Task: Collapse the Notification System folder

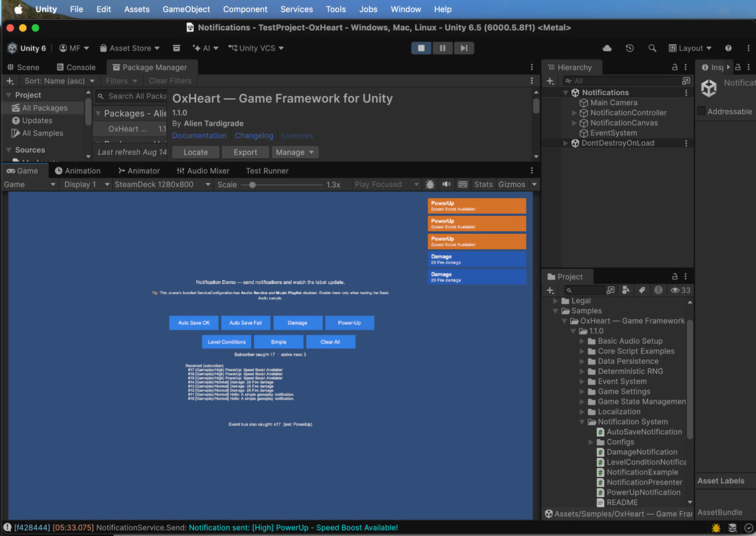Action: [582, 422]
